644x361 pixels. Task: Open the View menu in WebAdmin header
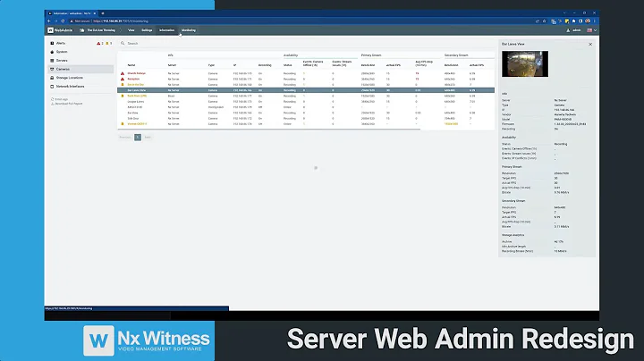(x=131, y=30)
